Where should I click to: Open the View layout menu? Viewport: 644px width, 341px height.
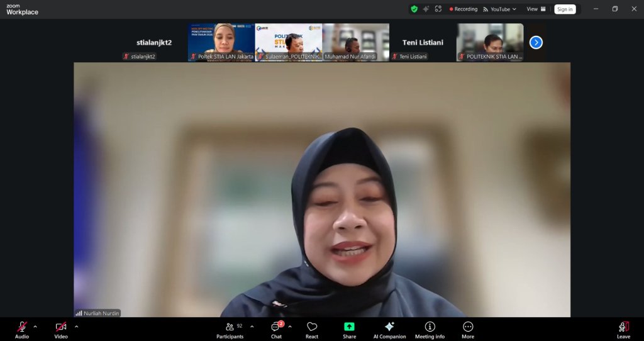(x=536, y=9)
